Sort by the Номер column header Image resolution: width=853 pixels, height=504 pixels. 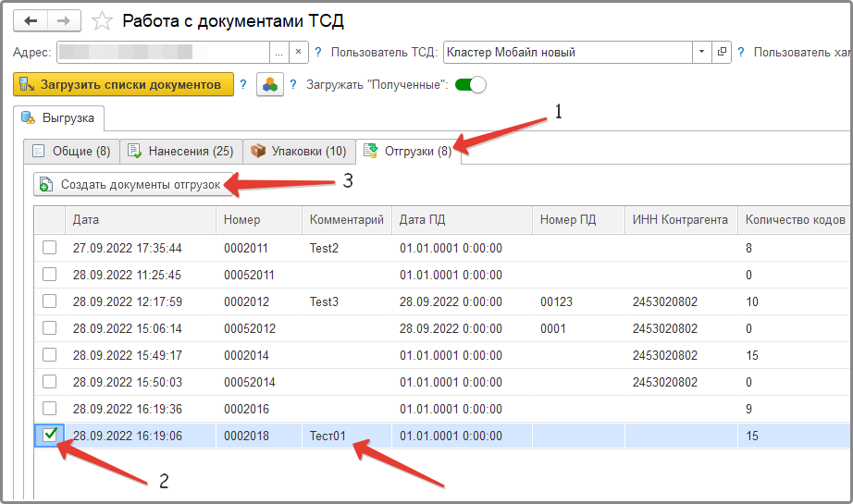click(259, 220)
